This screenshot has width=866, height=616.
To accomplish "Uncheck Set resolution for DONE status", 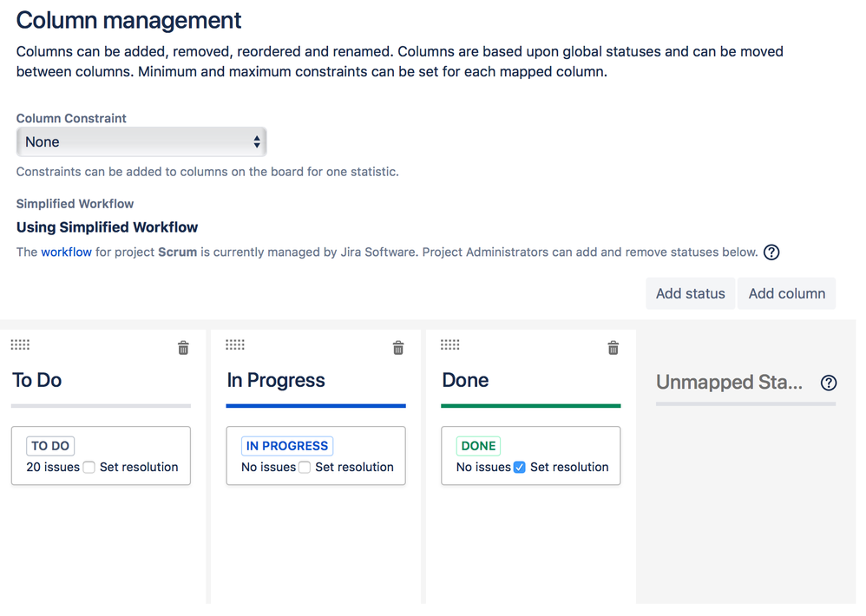I will [x=519, y=468].
